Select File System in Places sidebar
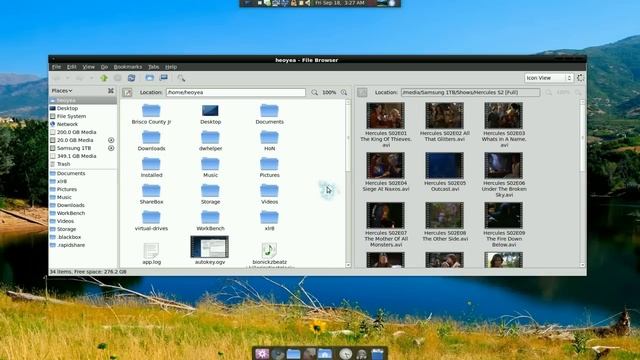The height and width of the screenshot is (360, 640). click(83, 116)
